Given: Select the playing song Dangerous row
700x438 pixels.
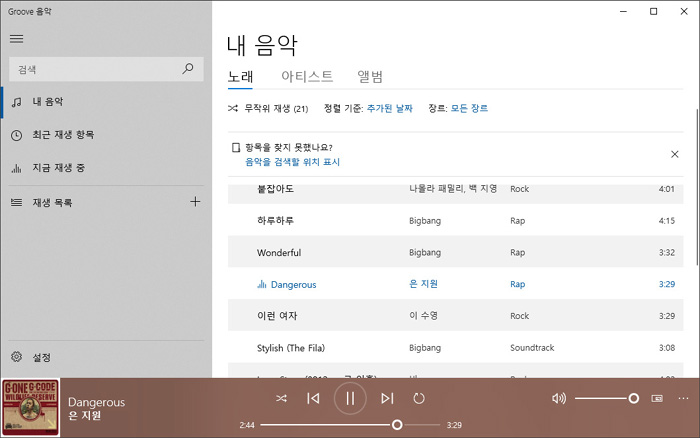Looking at the screenshot, I should [455, 284].
